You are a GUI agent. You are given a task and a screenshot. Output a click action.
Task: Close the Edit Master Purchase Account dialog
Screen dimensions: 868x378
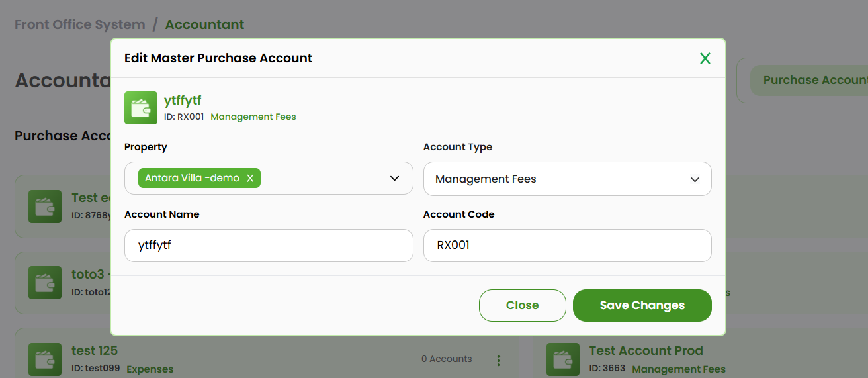click(x=705, y=58)
